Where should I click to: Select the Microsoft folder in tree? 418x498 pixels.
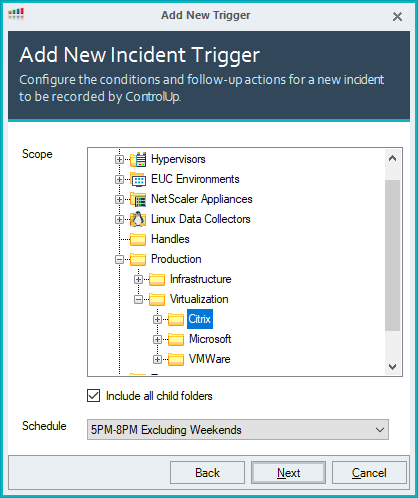(210, 339)
